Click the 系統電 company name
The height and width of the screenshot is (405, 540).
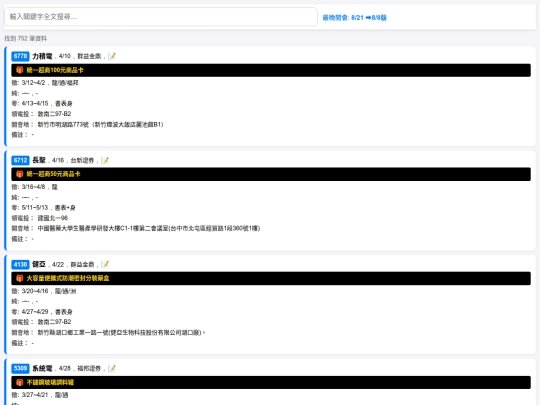click(42, 368)
